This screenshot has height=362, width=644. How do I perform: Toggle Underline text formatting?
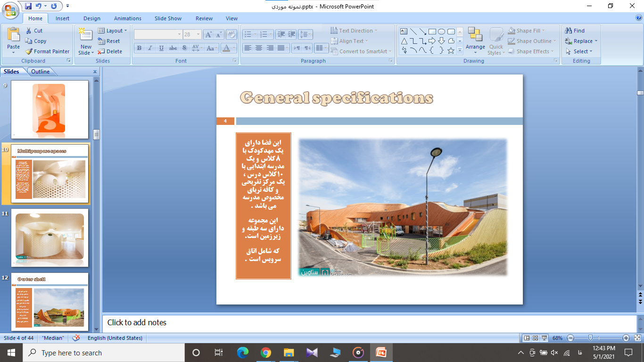pyautogui.click(x=162, y=48)
